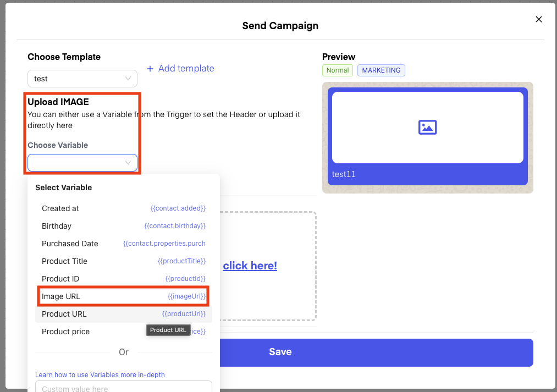
Task: Open Learn how to use Variables link
Action: click(100, 374)
